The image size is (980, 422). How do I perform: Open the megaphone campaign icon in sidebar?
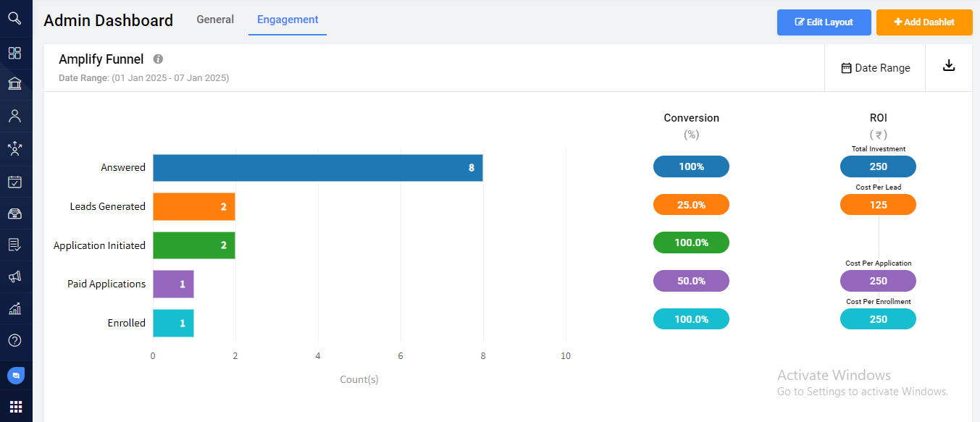[x=14, y=277]
